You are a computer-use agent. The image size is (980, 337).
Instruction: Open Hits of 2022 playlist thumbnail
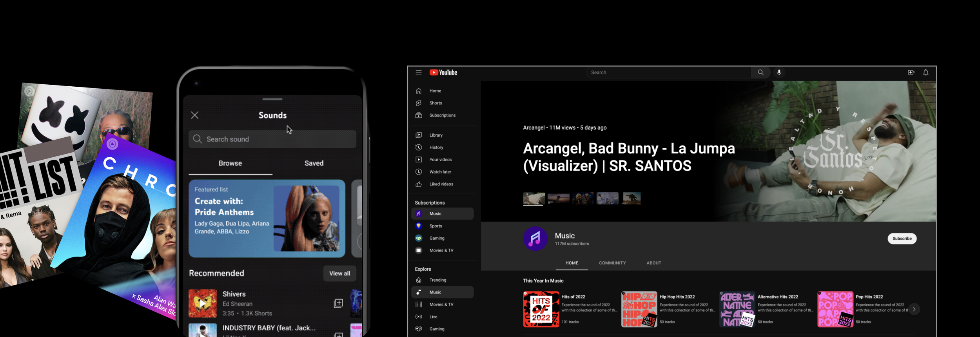click(x=541, y=309)
